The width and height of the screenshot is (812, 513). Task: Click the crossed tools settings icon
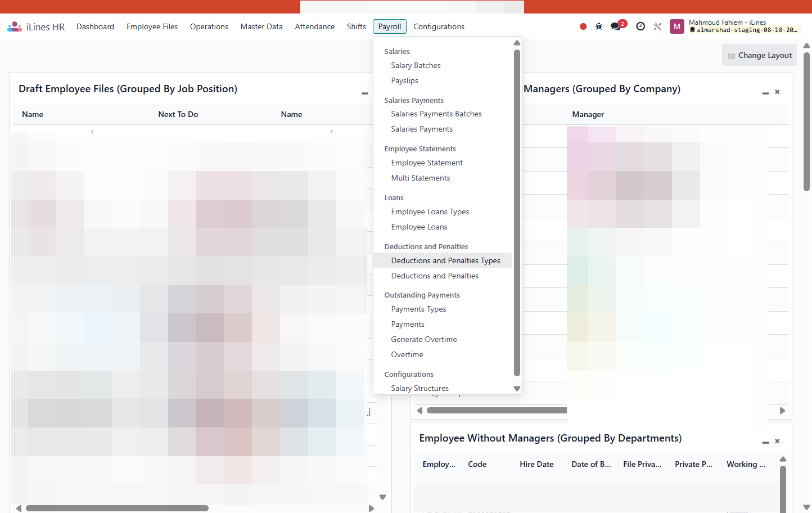pyautogui.click(x=657, y=26)
